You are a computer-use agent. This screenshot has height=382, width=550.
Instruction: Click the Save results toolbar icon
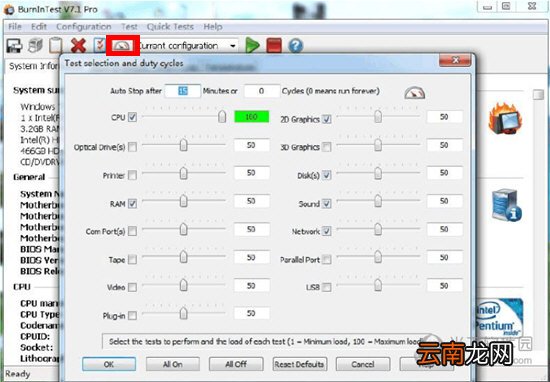point(14,46)
